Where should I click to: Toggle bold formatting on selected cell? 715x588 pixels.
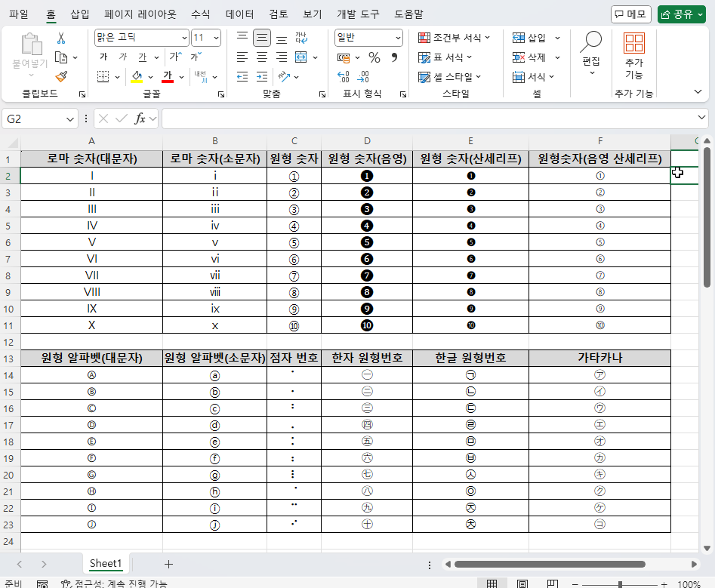point(103,56)
